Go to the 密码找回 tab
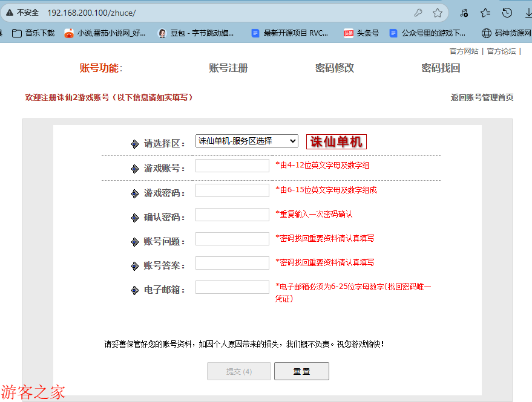The height and width of the screenshot is (402, 532). point(441,68)
